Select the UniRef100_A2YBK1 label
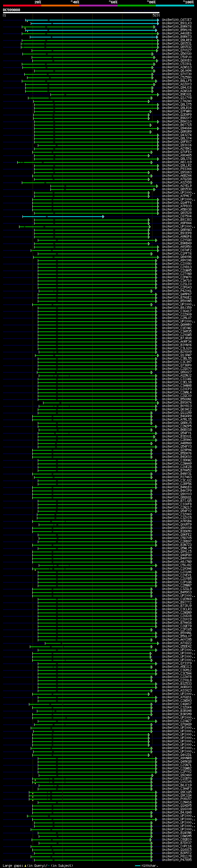 [177, 149]
